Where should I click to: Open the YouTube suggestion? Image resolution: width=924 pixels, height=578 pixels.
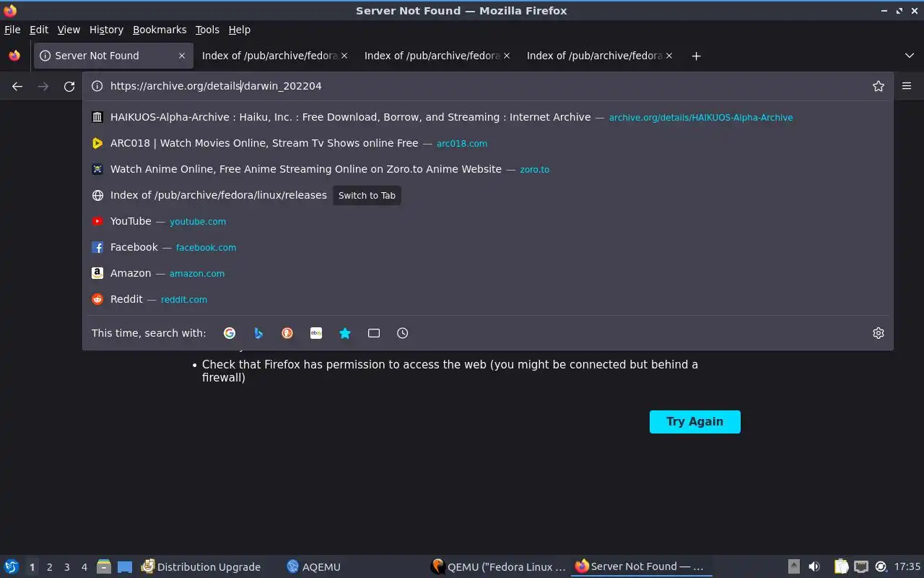(x=488, y=221)
